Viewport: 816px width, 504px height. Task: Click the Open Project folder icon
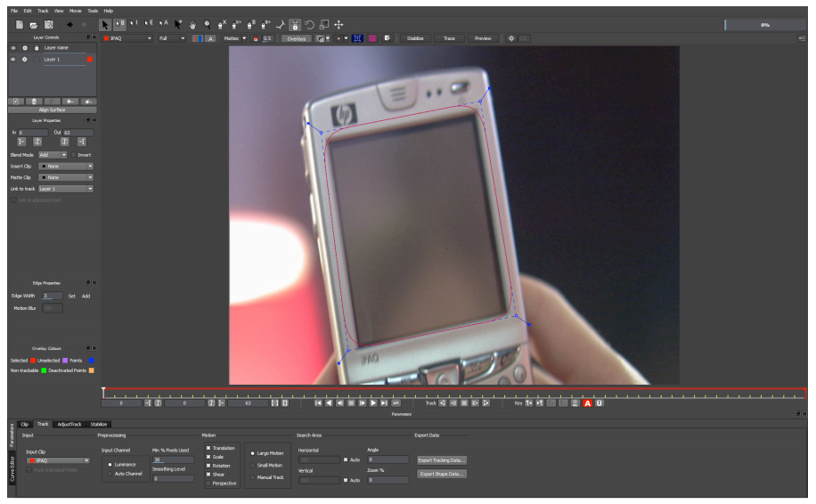click(x=34, y=24)
